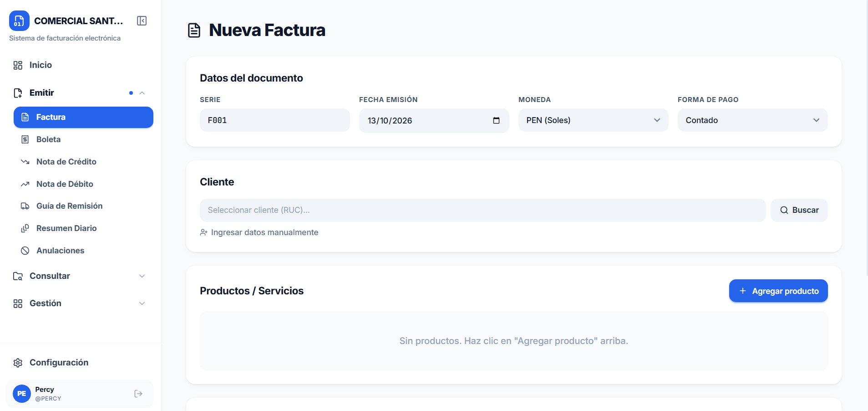The width and height of the screenshot is (868, 411).
Task: Collapse the sidebar panel icon
Action: [x=142, y=21]
